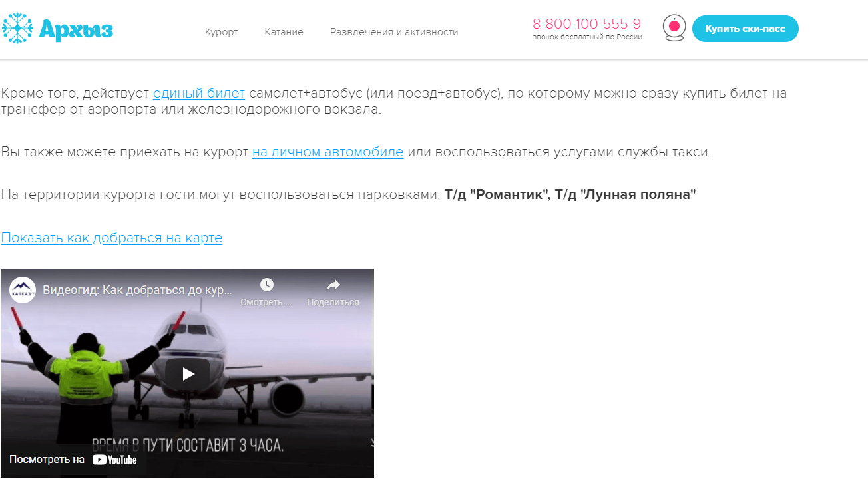The height and width of the screenshot is (491, 868).
Task: Click the Смотреть label under clock
Action: (266, 302)
